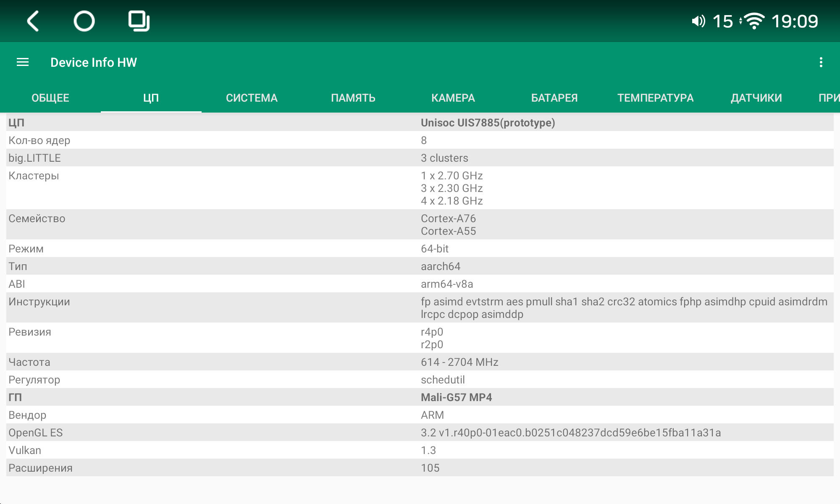Open the СИСТЕМА tab
840x504 pixels.
(252, 98)
